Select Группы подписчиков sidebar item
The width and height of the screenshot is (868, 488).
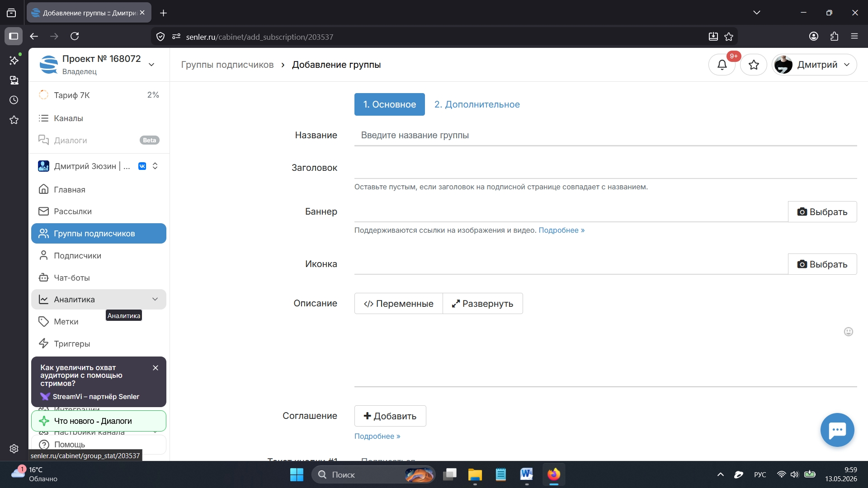(x=99, y=233)
